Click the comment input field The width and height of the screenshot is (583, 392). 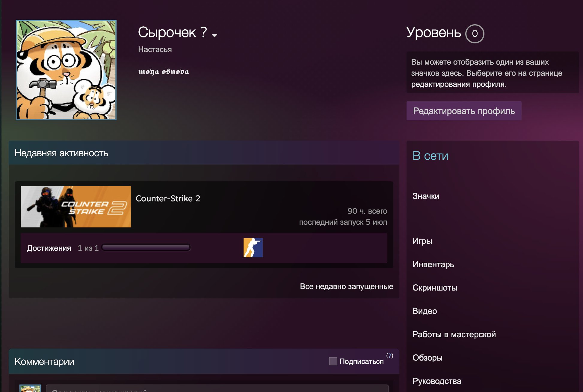pyautogui.click(x=217, y=389)
